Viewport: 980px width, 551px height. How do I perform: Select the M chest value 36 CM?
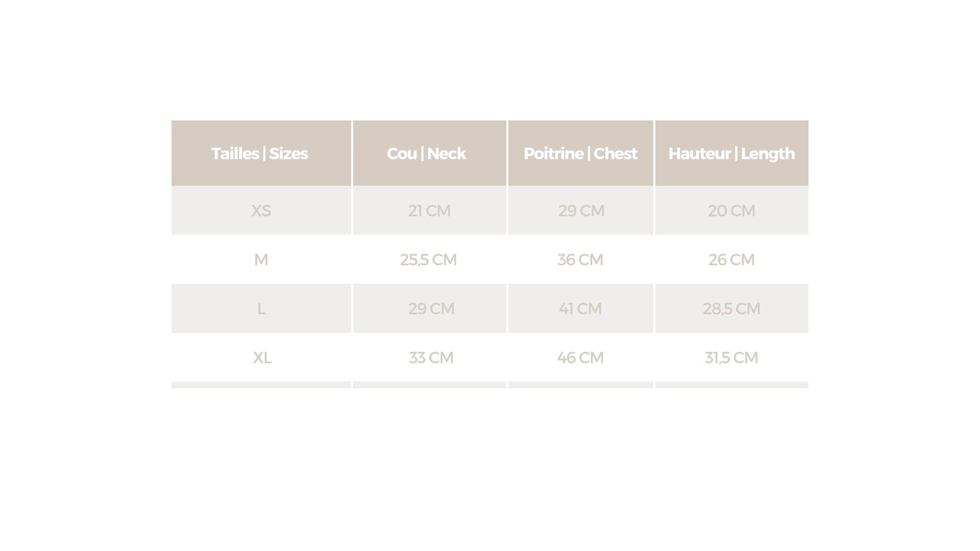(x=580, y=260)
